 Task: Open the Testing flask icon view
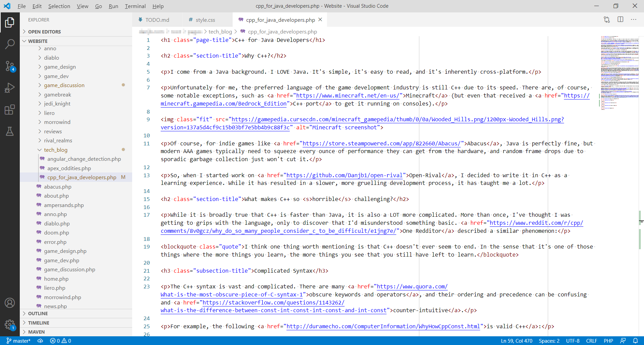pos(10,131)
